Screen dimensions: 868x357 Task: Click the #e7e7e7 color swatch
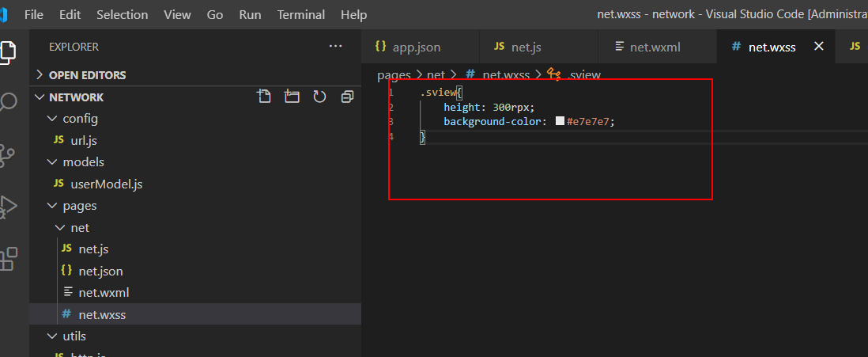tap(560, 121)
